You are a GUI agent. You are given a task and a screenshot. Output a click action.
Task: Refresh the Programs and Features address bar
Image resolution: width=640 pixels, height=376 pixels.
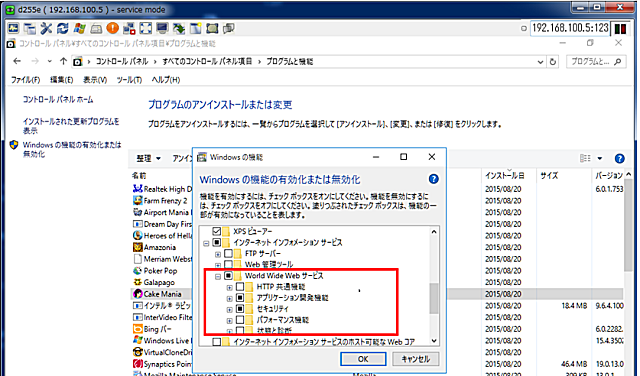coord(553,62)
